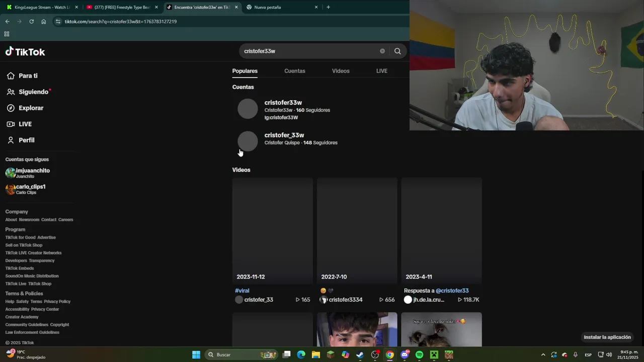The image size is (644, 362).
Task: Click the @cristofer33 mention link
Action: 452,291
